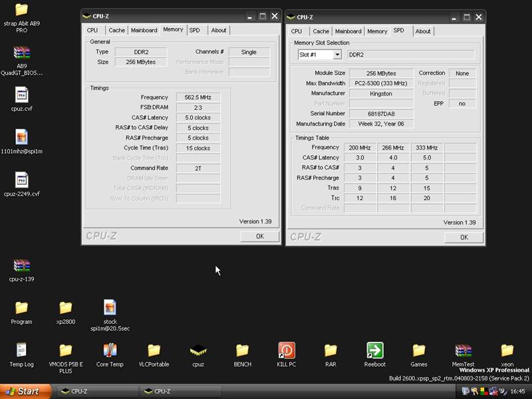The height and width of the screenshot is (399, 532).
Task: Open Cache tab in the left CPU-Z window
Action: pos(117,30)
